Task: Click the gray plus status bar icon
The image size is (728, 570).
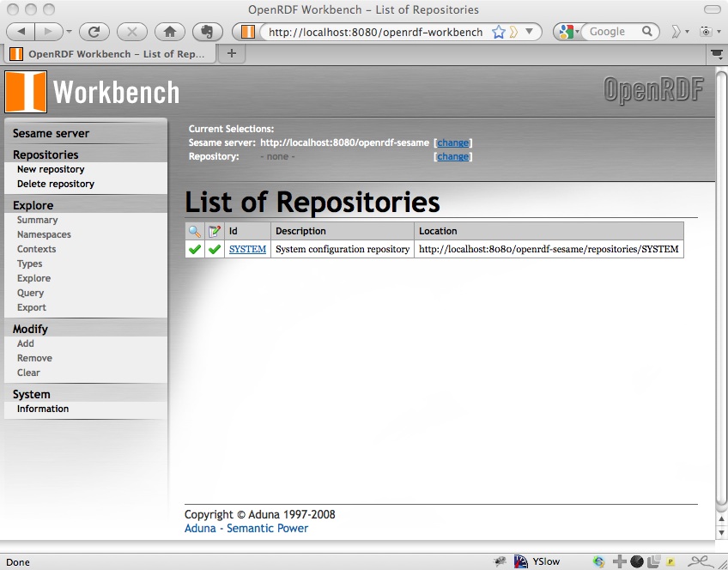Action: [619, 561]
